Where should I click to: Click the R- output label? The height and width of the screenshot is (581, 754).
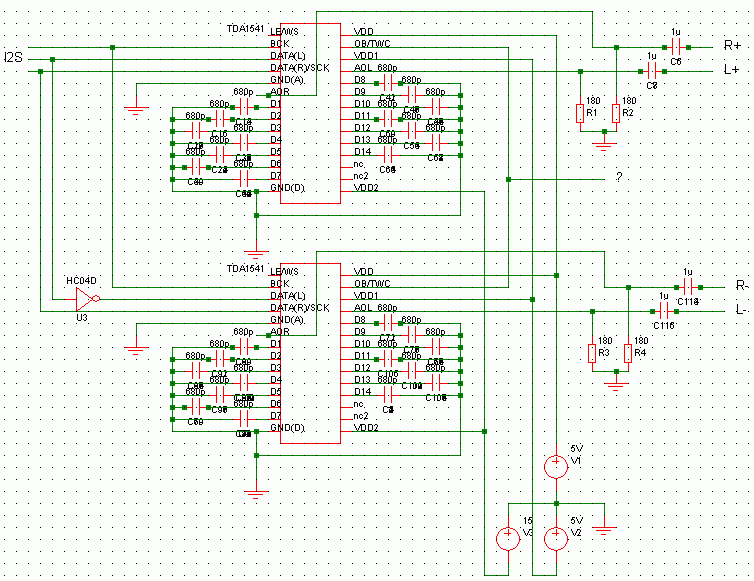(742, 285)
